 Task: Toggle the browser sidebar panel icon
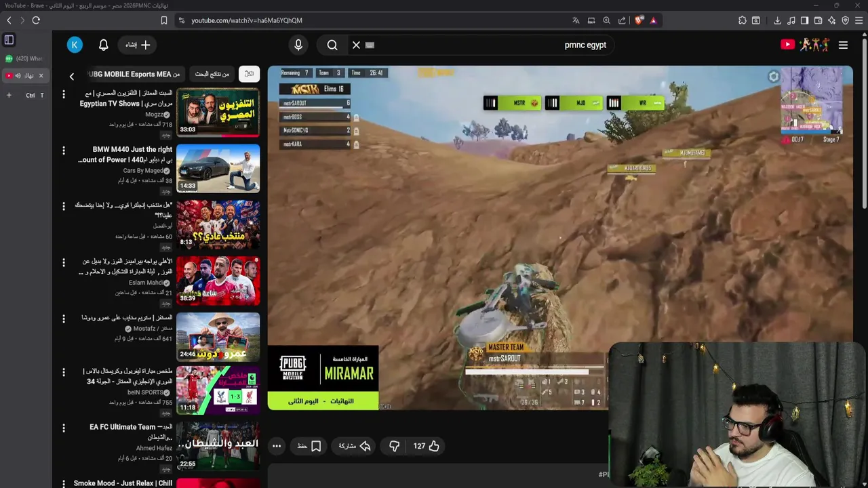click(804, 20)
